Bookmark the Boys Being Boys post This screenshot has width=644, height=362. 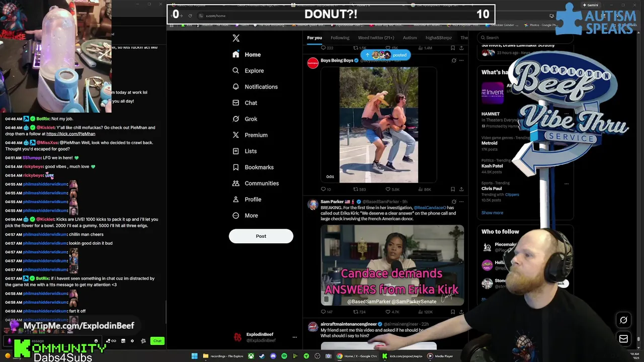pyautogui.click(x=453, y=190)
